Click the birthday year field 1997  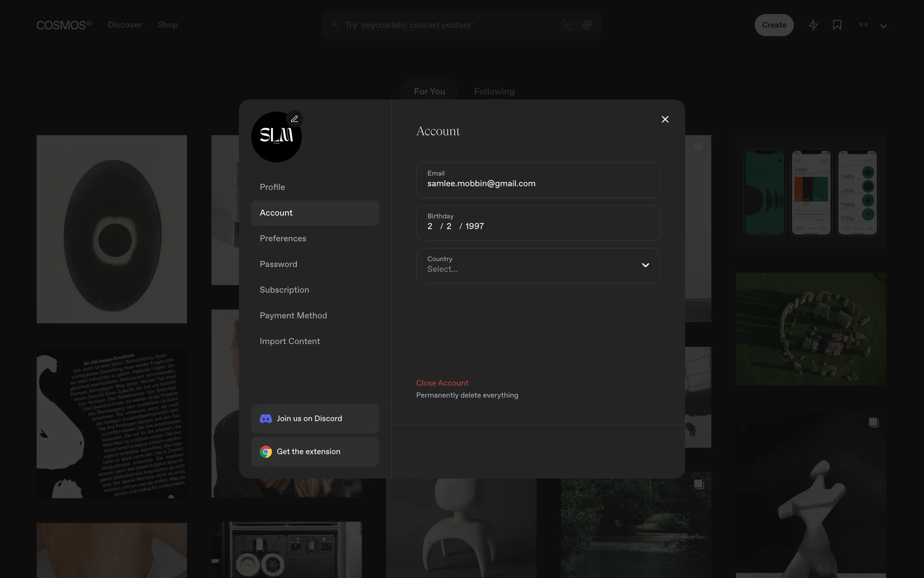pyautogui.click(x=475, y=226)
